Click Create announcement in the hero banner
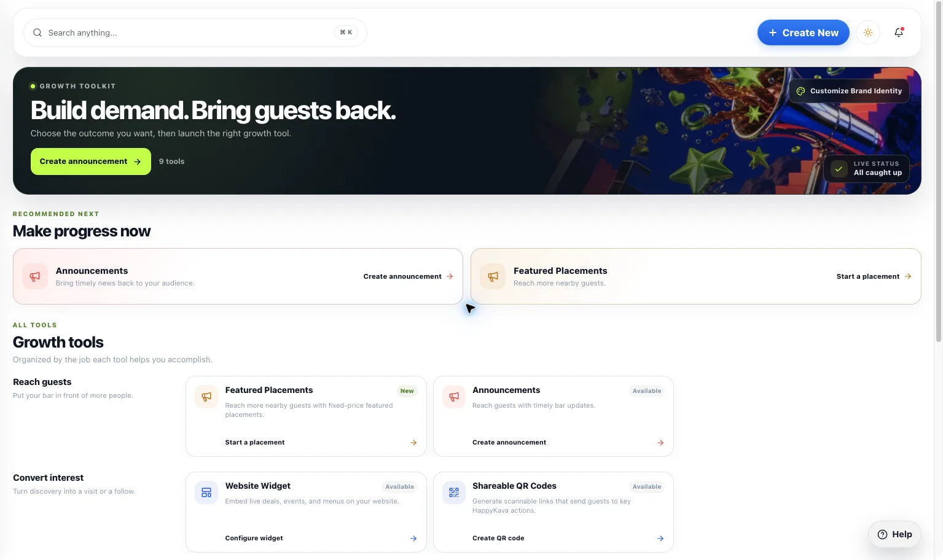 [x=91, y=161]
